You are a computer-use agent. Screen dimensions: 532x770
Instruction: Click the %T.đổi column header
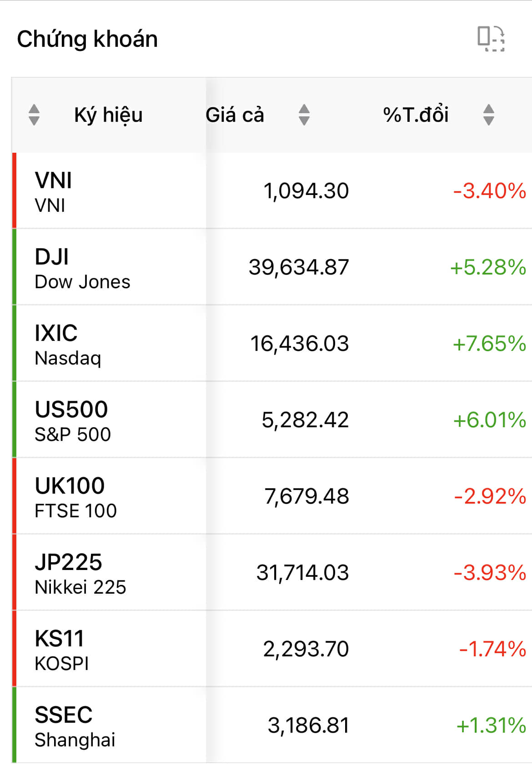(416, 115)
